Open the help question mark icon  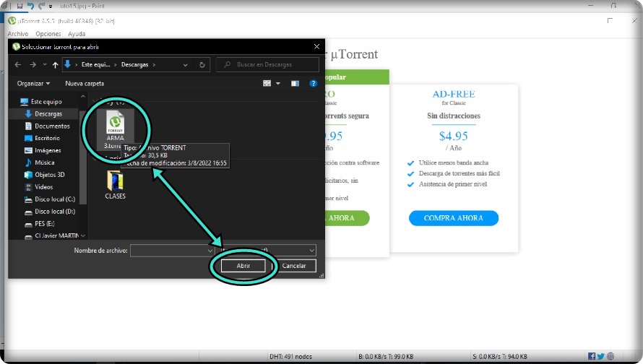(313, 84)
